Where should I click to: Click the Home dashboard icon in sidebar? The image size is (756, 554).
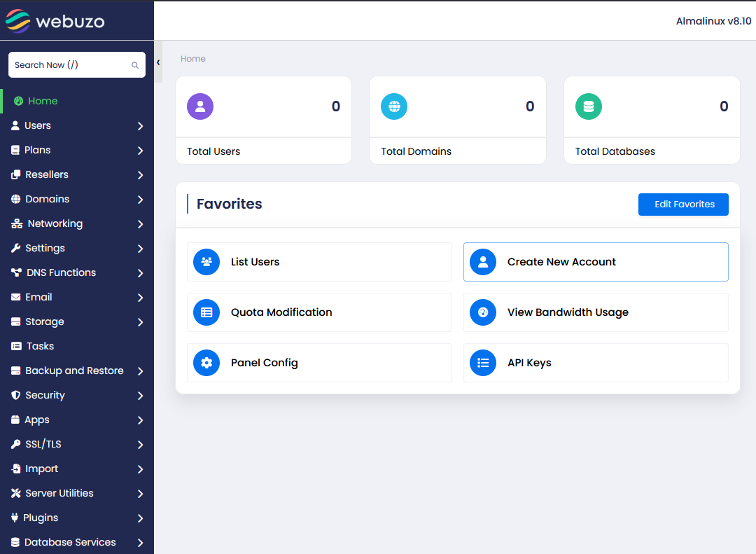(18, 101)
